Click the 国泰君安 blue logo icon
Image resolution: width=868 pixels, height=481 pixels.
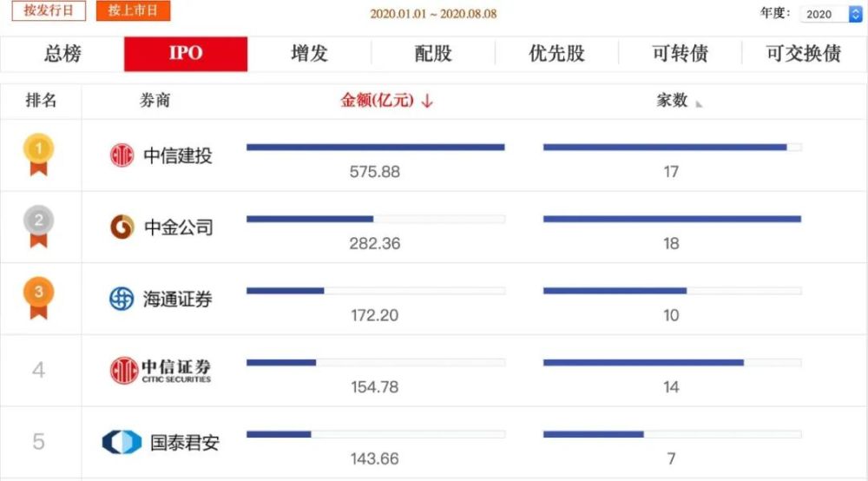pos(122,442)
